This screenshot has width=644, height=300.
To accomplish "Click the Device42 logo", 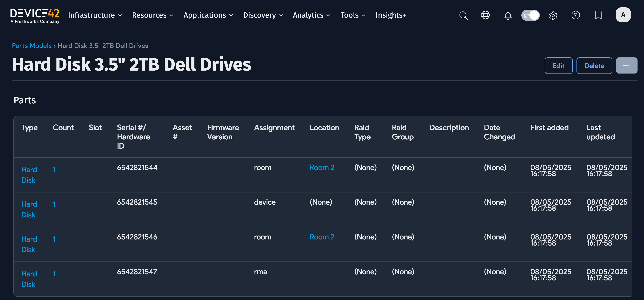I will pos(35,16).
